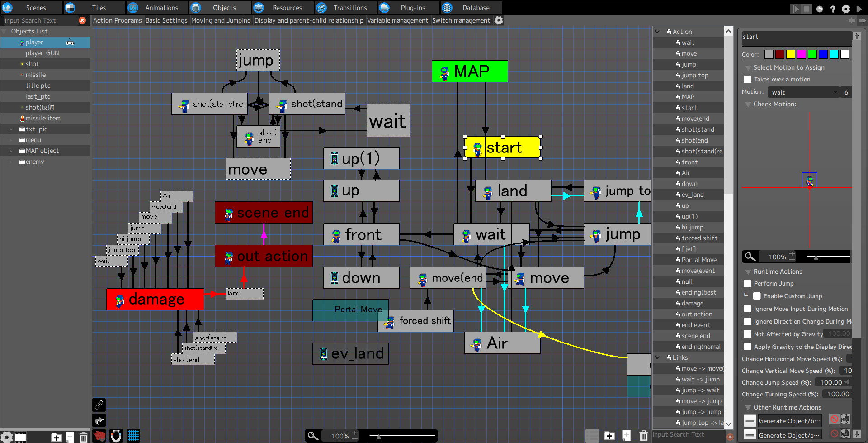Toggle the blue grid display icon on the canvas
The image size is (868, 443).
click(x=134, y=436)
